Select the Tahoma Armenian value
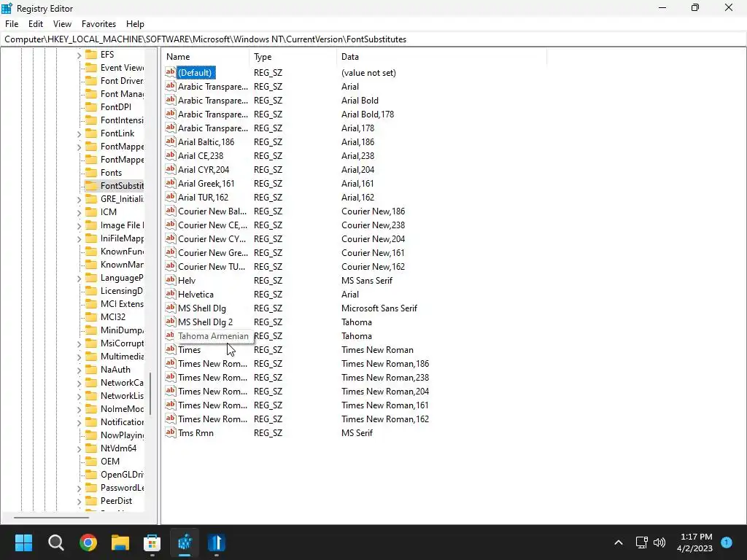Screen dimensions: 747x560 [213, 335]
